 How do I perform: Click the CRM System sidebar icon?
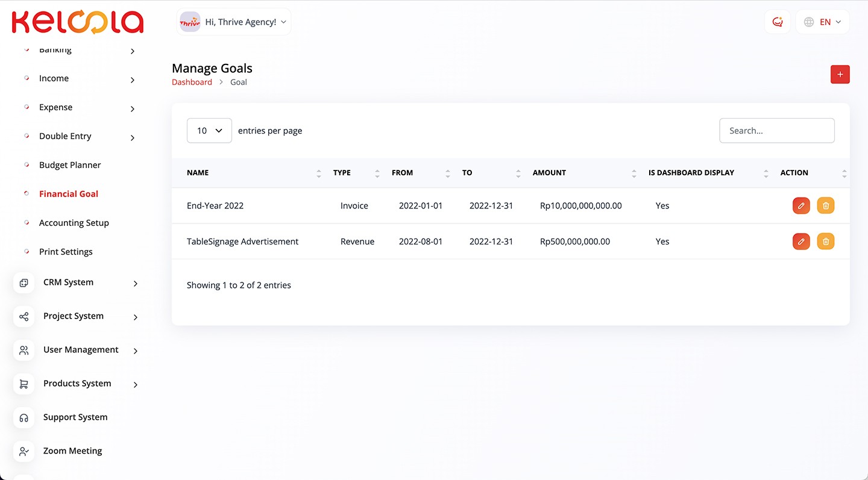(24, 282)
